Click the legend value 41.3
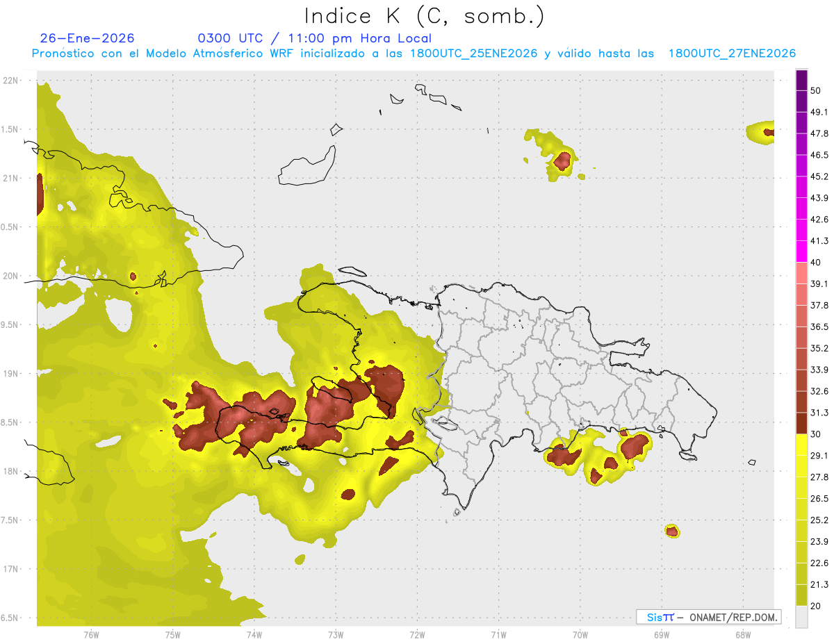834x644 pixels. 819,241
